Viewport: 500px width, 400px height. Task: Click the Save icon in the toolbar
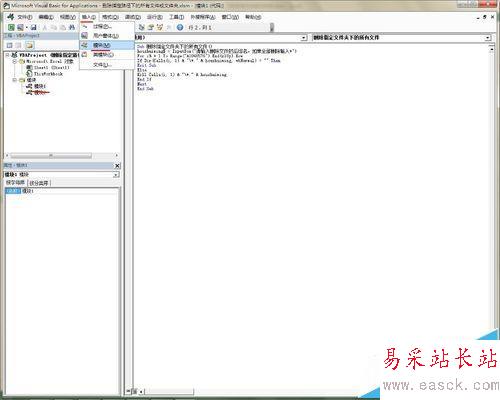click(x=33, y=27)
